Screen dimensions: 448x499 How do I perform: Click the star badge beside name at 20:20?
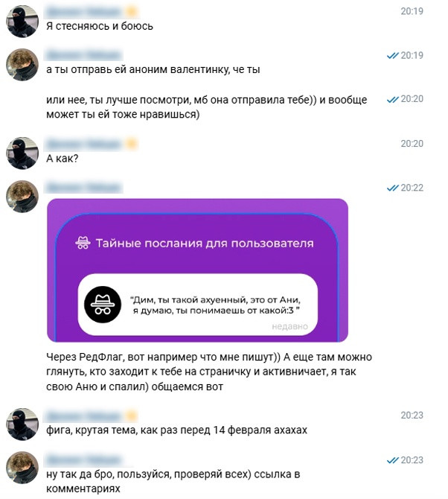click(x=132, y=144)
